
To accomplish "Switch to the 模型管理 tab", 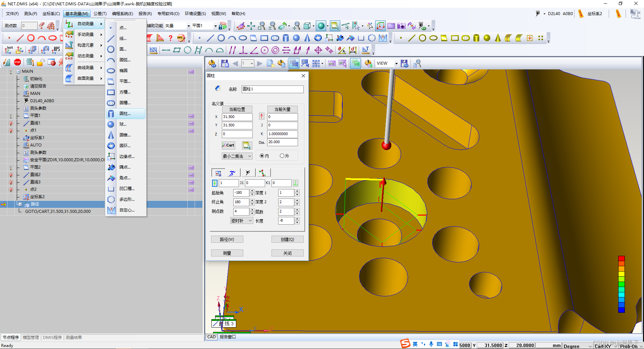I will tap(31, 338).
